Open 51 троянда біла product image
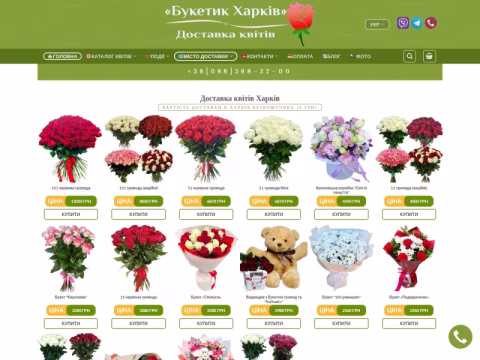The width and height of the screenshot is (480, 360). click(274, 149)
